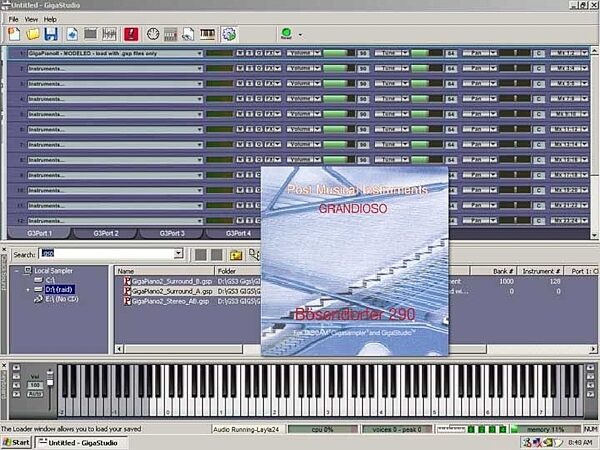
Task: Click the grey panel view toolbar icon
Action: (x=90, y=34)
